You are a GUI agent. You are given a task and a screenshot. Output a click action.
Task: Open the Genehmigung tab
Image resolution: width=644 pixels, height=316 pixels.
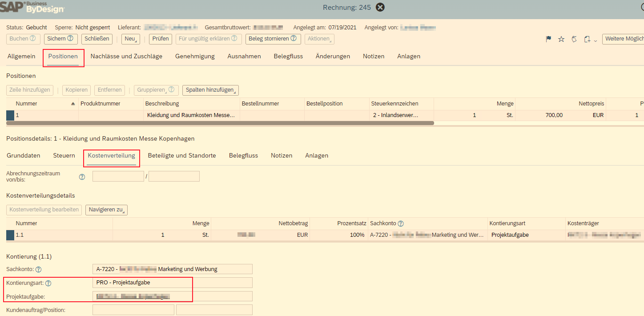(x=195, y=56)
